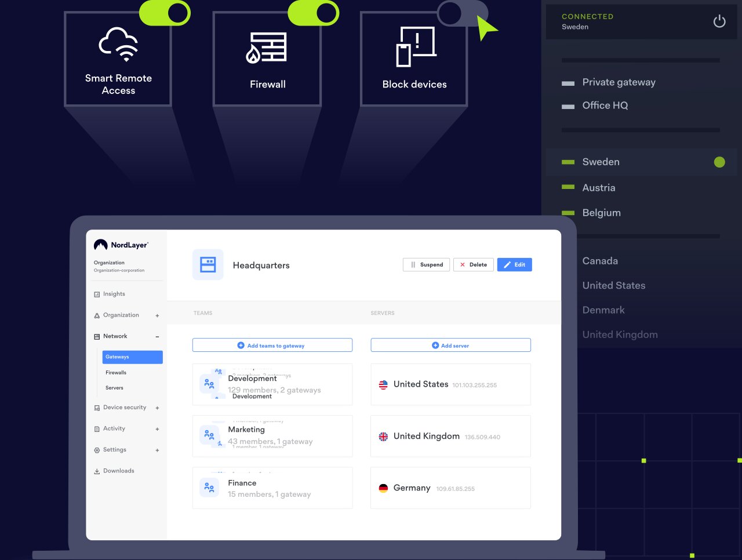Viewport: 742px width, 560px height.
Task: Suspend the Headquarters gateway
Action: point(426,265)
